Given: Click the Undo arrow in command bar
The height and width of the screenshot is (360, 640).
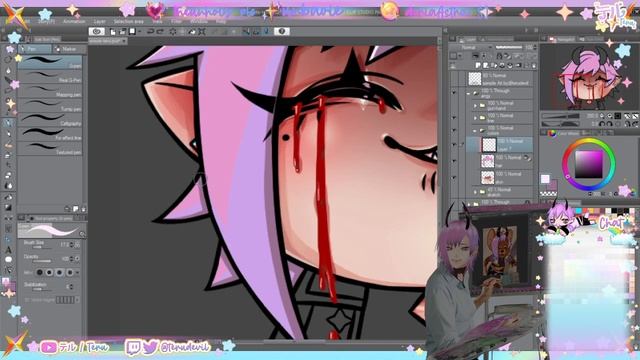Looking at the screenshot, I should coord(151,31).
